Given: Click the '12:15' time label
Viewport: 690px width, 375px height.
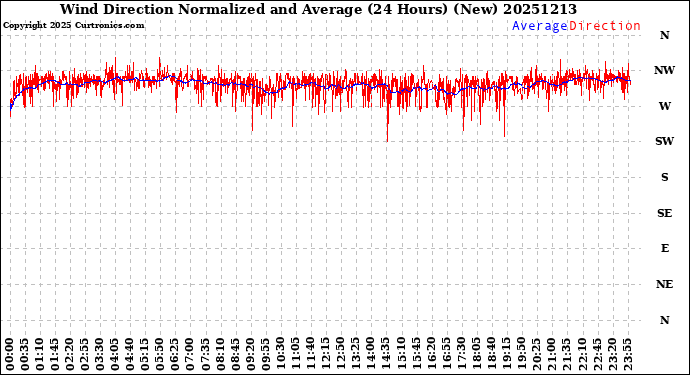Looking at the screenshot, I should point(325,354).
